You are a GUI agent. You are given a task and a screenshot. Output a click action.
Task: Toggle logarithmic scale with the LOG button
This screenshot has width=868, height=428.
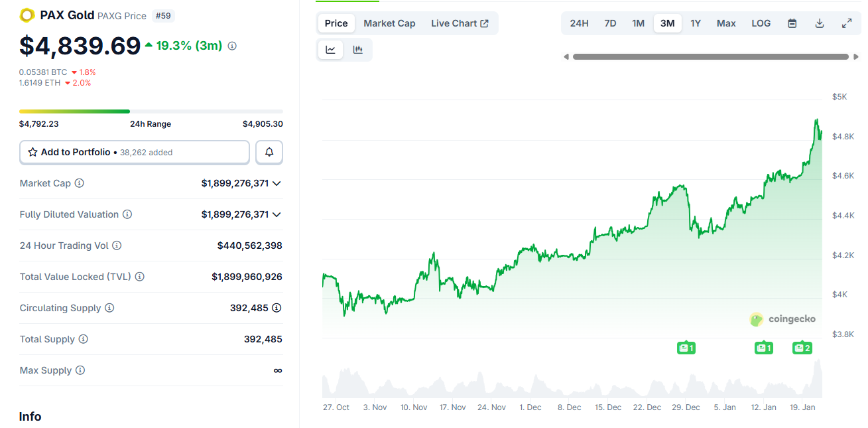point(761,23)
